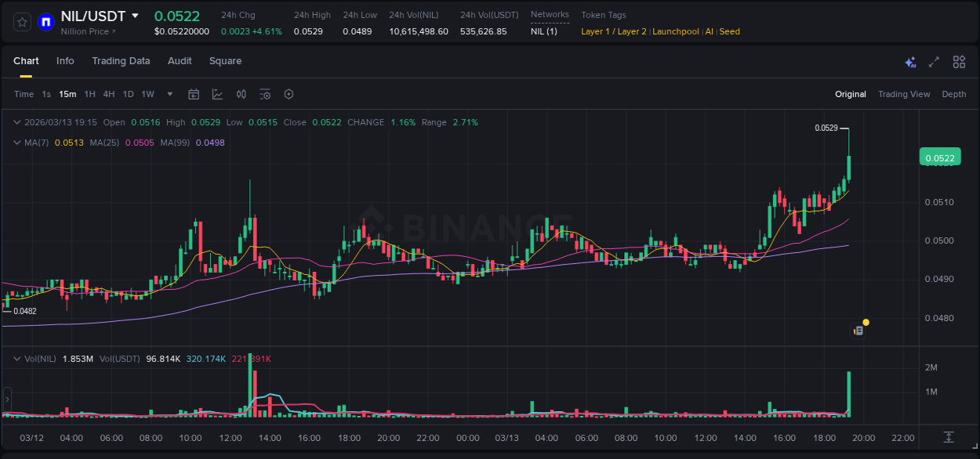Open the Square tab
980x459 pixels.
click(x=225, y=61)
